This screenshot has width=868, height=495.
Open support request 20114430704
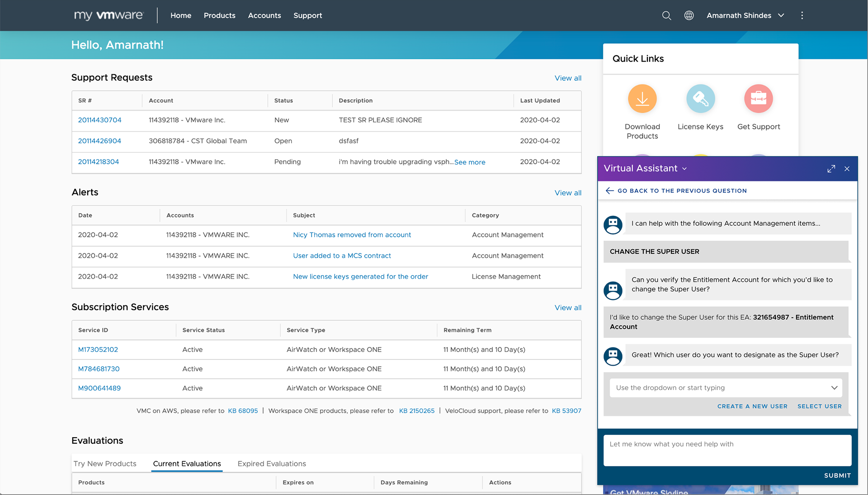click(x=99, y=120)
